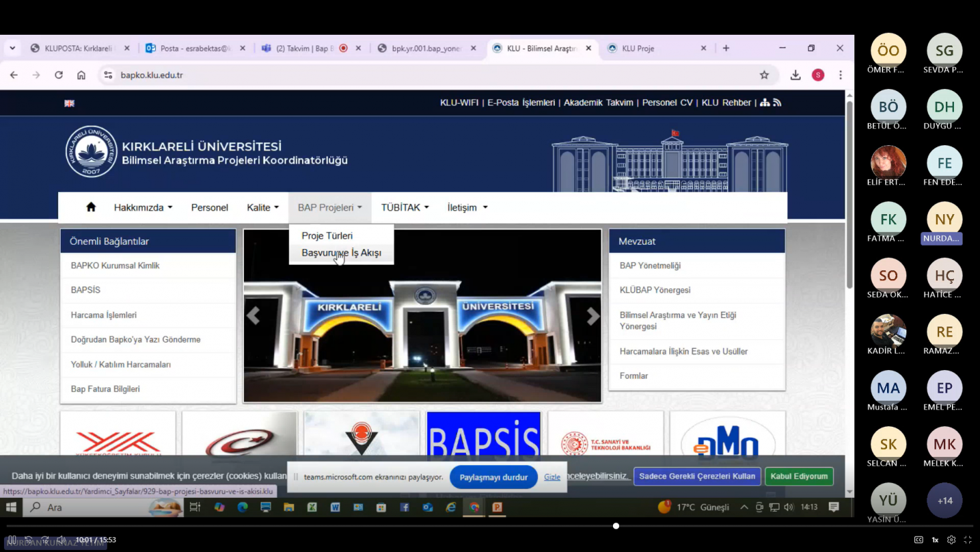980x552 pixels.
Task: Expand the TÜBİTAK dropdown menu
Action: point(404,207)
